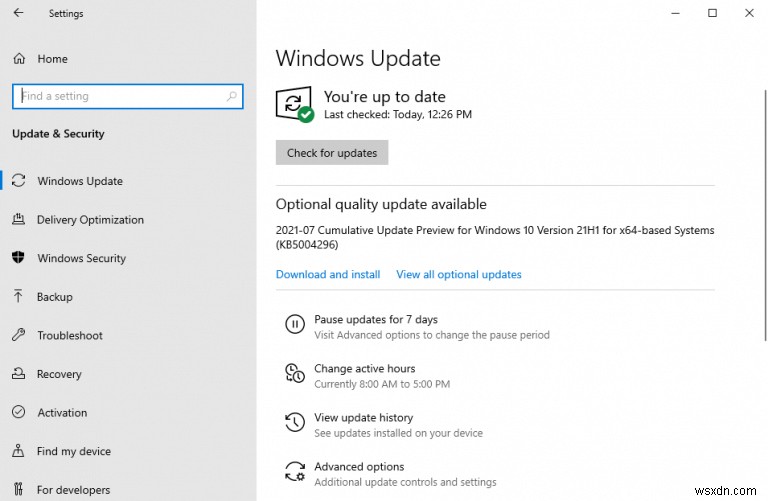Click 'Currently 8:00 AM to 5:00 PM' text
The width and height of the screenshot is (768, 501).
[x=382, y=384]
